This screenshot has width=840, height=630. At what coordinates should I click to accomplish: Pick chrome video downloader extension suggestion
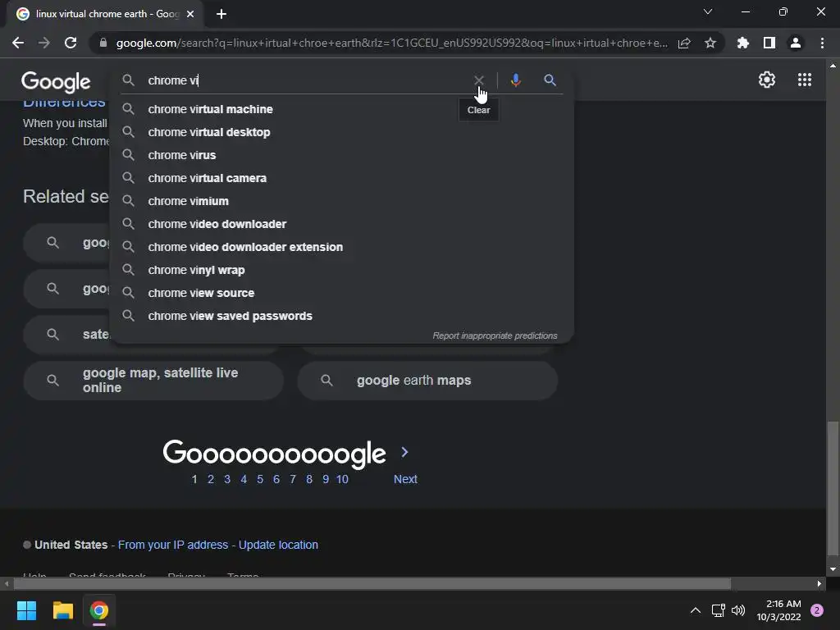pos(342,248)
